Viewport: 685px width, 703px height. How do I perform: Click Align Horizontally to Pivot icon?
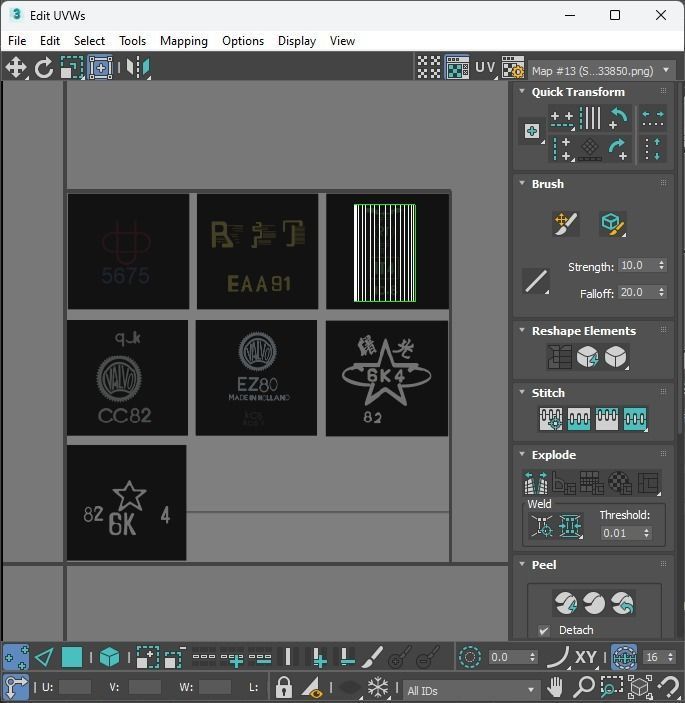point(562,119)
